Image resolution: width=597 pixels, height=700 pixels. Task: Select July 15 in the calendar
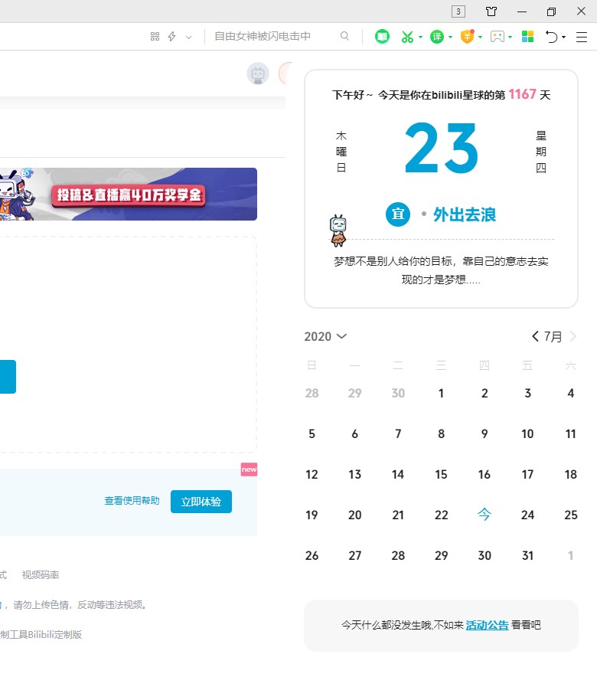click(x=441, y=475)
